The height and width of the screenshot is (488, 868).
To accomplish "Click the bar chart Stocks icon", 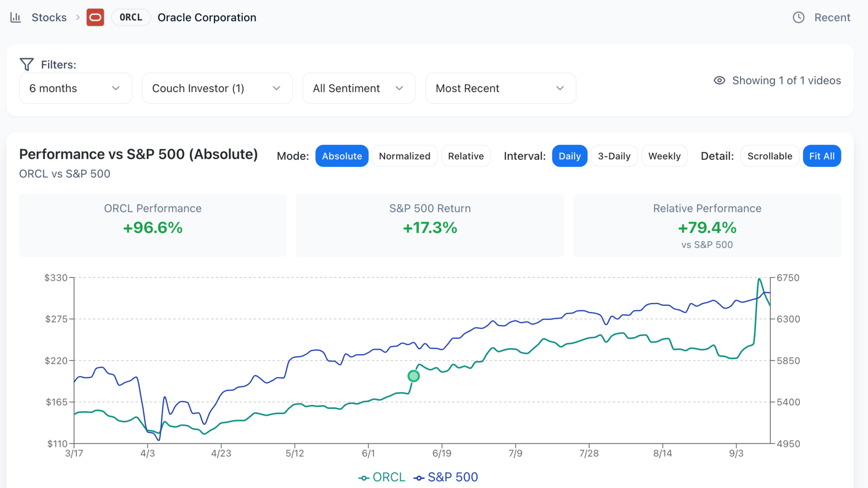I will click(x=16, y=18).
